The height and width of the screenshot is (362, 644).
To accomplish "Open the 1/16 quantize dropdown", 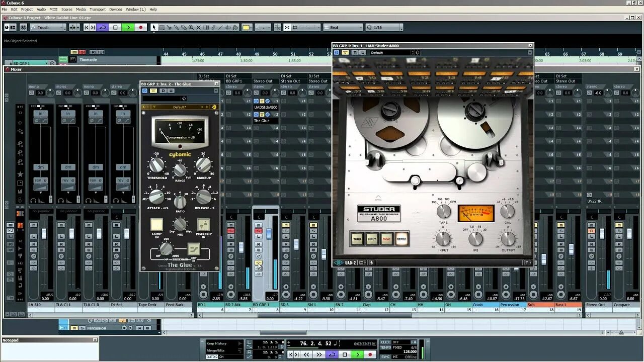I will pyautogui.click(x=384, y=27).
